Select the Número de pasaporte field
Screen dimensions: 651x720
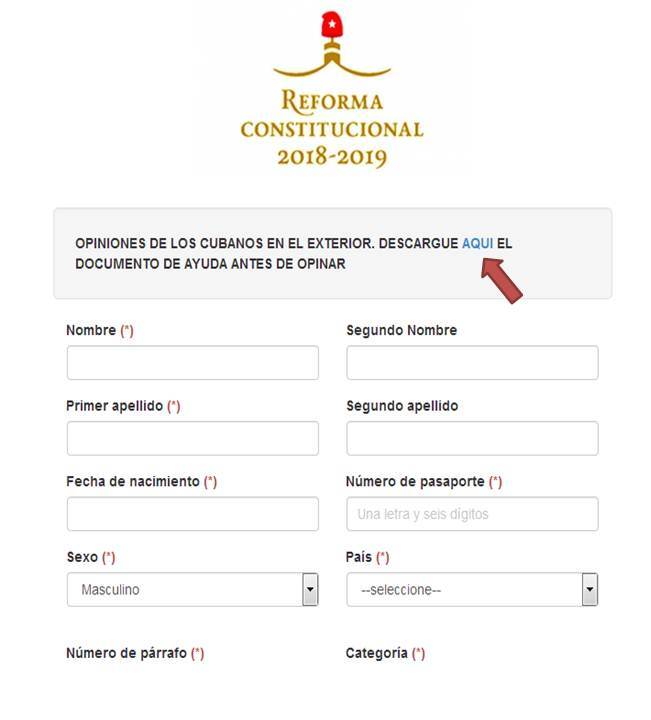(x=472, y=514)
